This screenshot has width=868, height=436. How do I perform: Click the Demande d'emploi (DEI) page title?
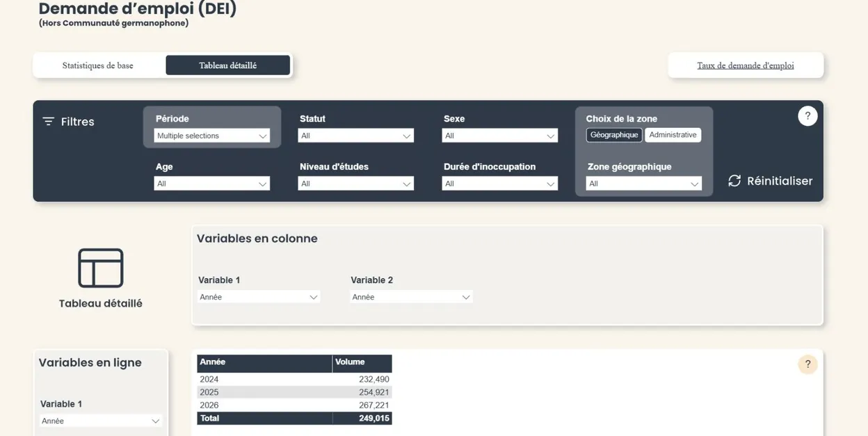[138, 9]
